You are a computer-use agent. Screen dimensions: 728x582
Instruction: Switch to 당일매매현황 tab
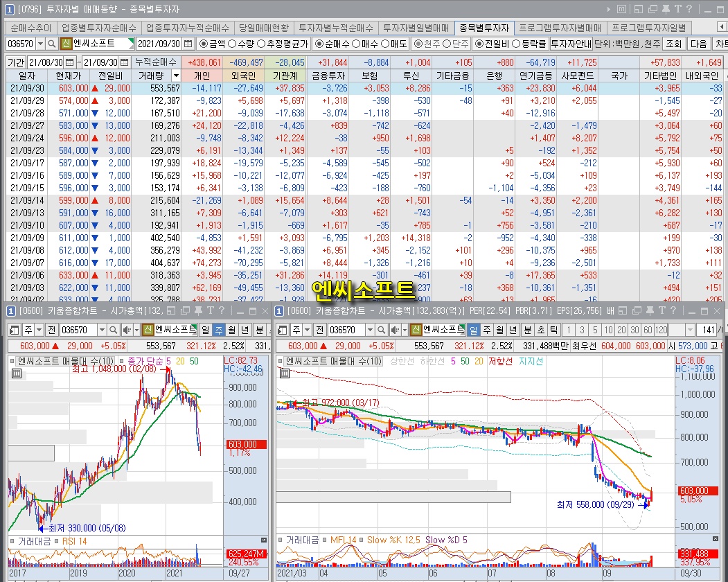(263, 28)
